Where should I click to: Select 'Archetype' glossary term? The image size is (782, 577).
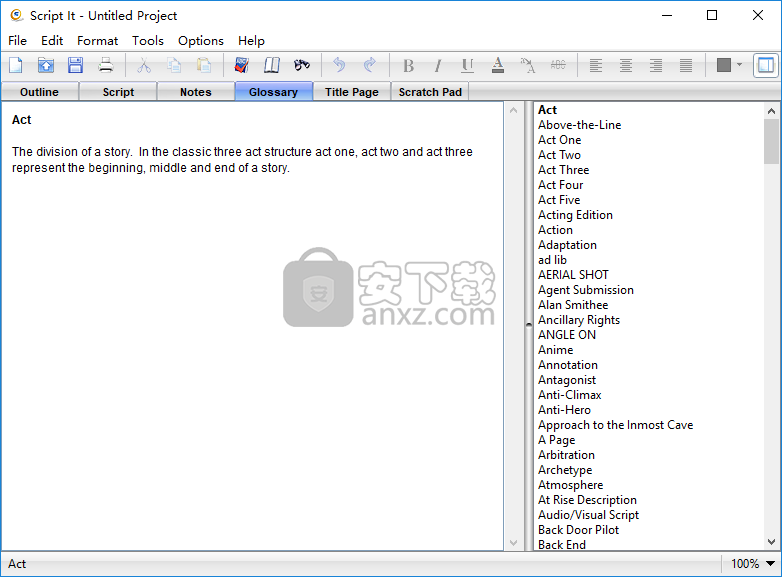click(x=565, y=470)
